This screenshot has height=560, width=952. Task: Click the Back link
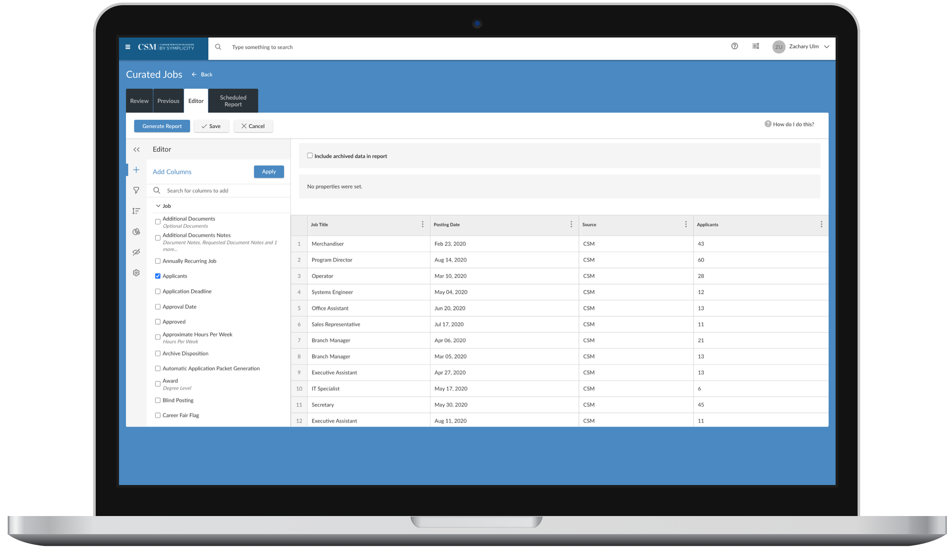202,75
